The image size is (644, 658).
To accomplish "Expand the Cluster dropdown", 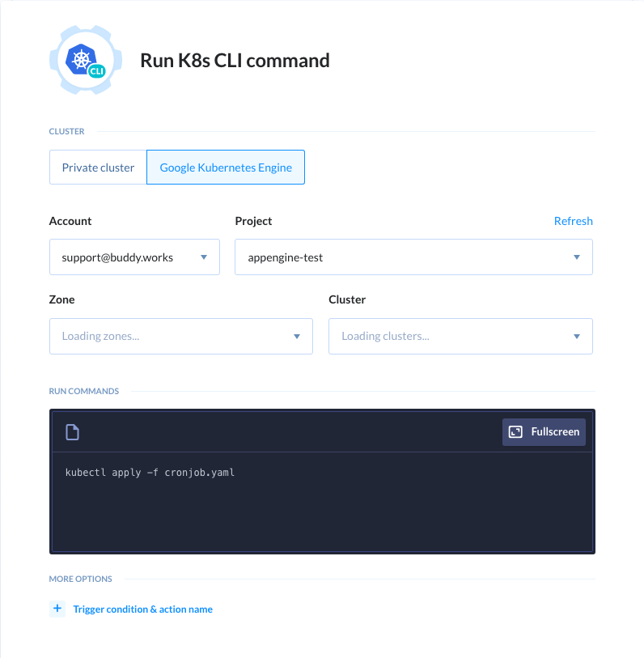I will click(460, 336).
